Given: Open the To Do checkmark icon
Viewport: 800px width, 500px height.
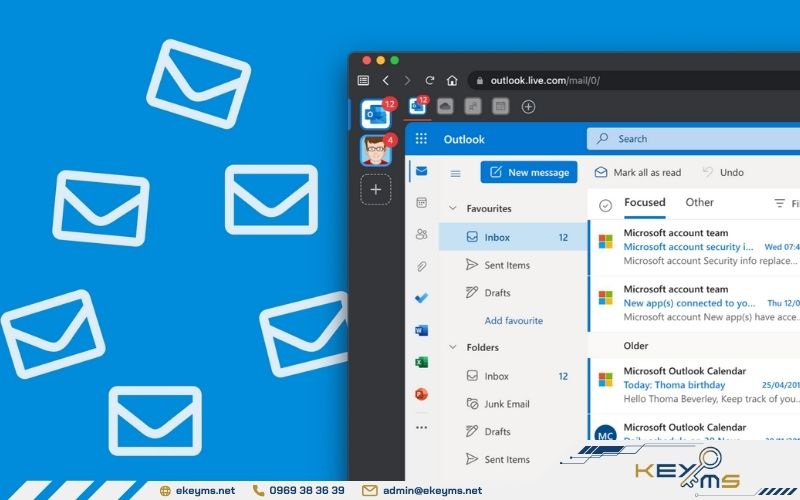Looking at the screenshot, I should [x=421, y=297].
